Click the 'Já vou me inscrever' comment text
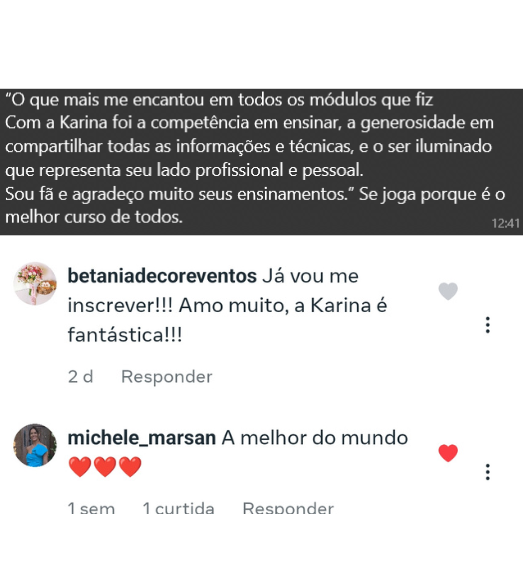 tap(227, 305)
